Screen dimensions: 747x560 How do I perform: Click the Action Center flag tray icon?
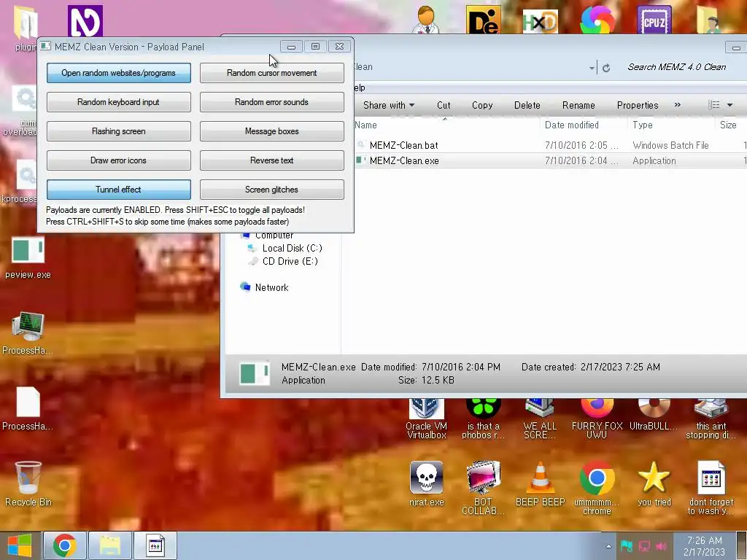[627, 546]
